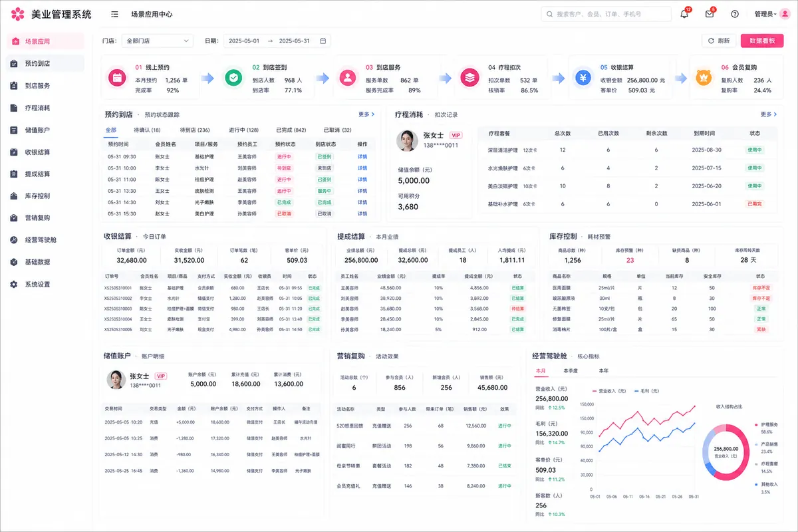Click the notification bell icon
798x532 pixels.
coord(684,14)
